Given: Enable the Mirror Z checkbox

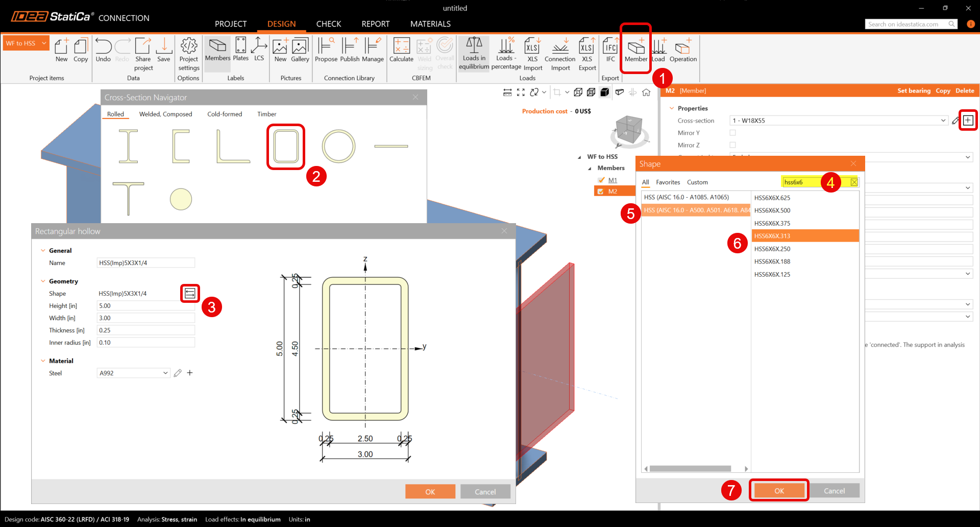Looking at the screenshot, I should click(732, 145).
